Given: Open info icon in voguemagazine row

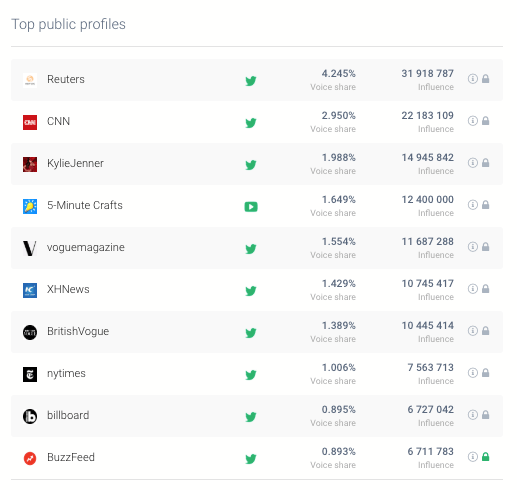Looking at the screenshot, I should coord(473,247).
